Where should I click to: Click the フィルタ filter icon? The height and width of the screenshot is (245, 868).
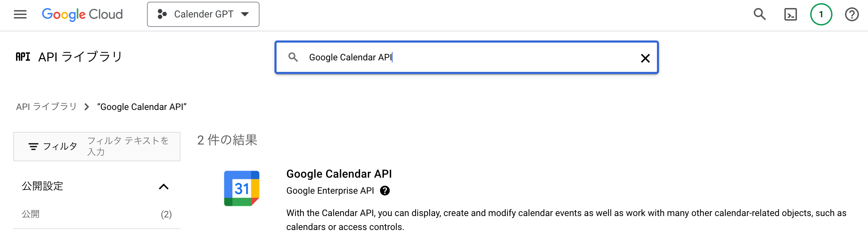pos(33,147)
